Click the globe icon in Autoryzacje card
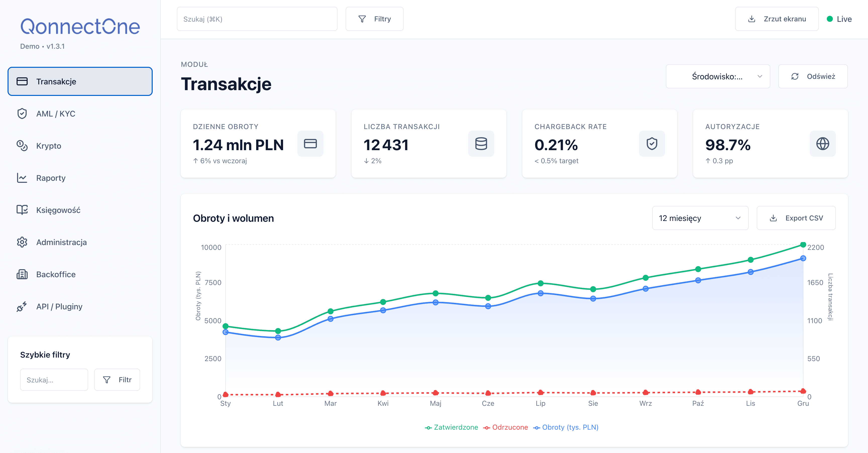 (x=823, y=143)
